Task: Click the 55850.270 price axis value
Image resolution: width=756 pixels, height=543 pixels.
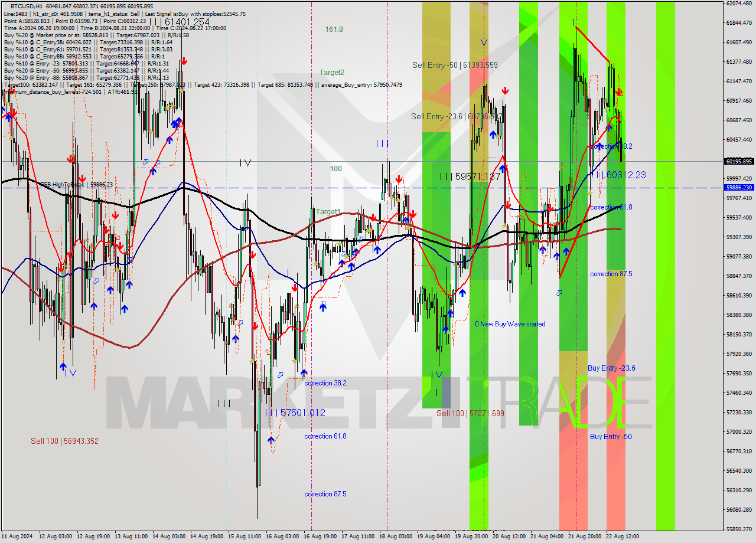Action: (x=739, y=529)
